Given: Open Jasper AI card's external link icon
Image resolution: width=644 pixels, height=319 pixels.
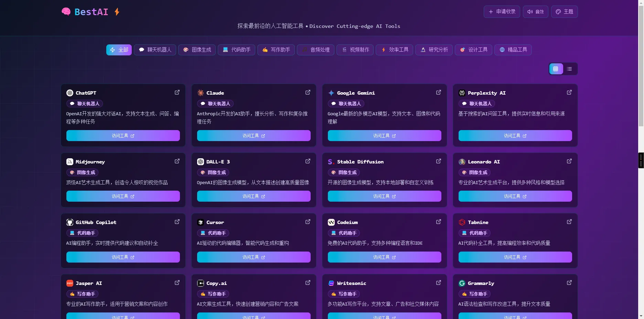Looking at the screenshot, I should click(177, 283).
